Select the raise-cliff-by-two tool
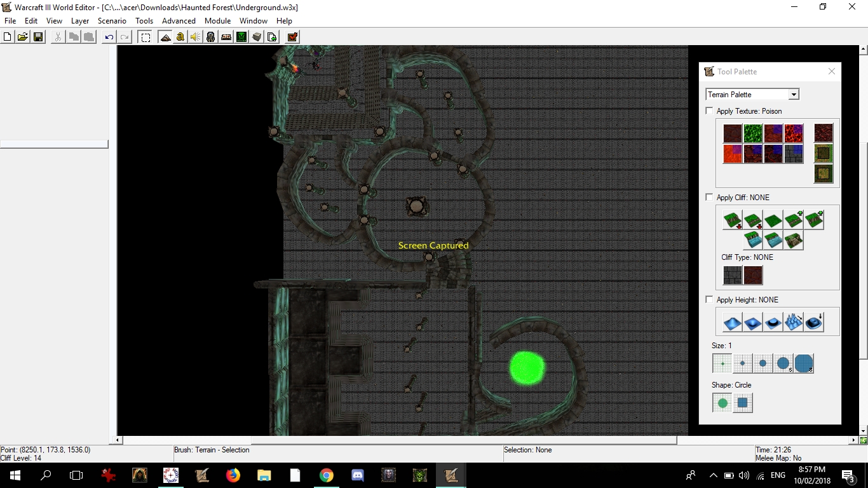Viewport: 868px width, 488px height. [x=814, y=220]
